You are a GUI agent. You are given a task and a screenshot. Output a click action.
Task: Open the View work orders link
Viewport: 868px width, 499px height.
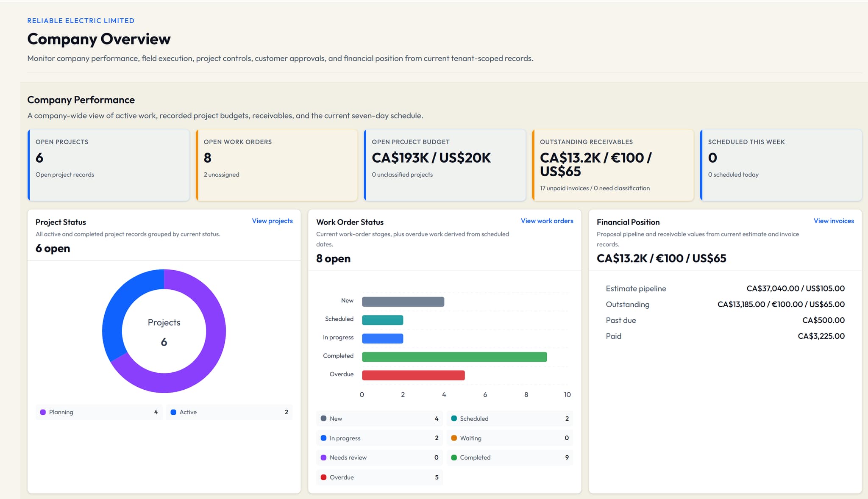pyautogui.click(x=547, y=221)
